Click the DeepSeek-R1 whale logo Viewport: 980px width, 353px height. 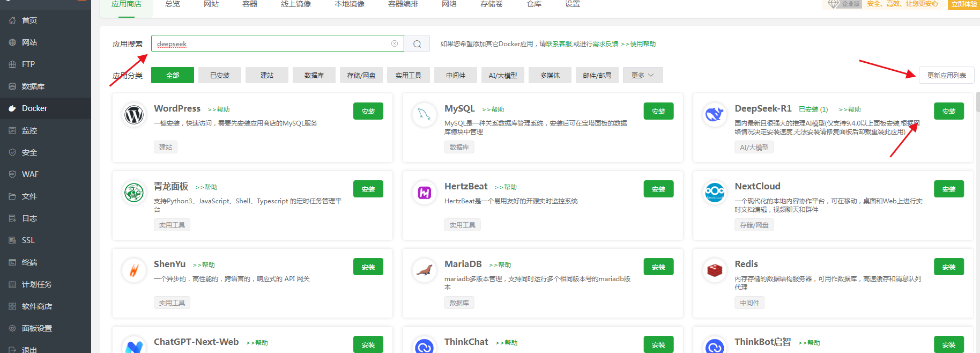pos(715,114)
